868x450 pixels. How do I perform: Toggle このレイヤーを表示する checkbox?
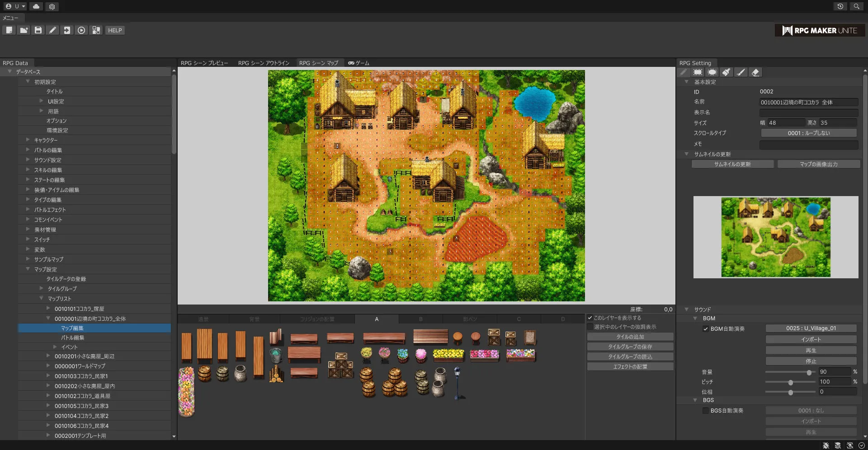(590, 318)
